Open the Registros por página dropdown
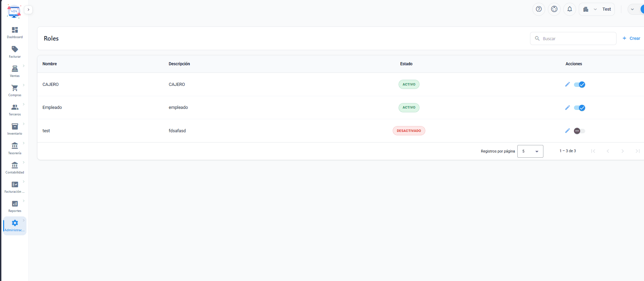The width and height of the screenshot is (644, 281). point(530,151)
